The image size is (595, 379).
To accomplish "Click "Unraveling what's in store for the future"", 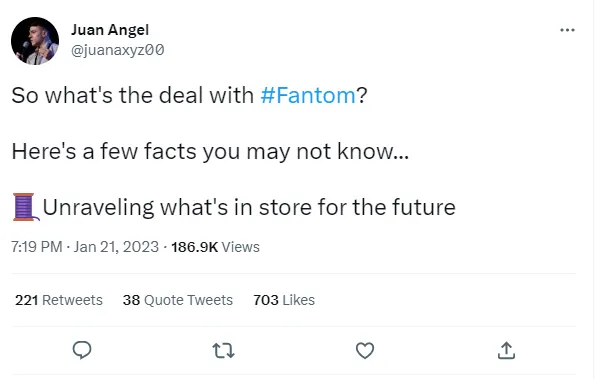I will click(x=249, y=208).
